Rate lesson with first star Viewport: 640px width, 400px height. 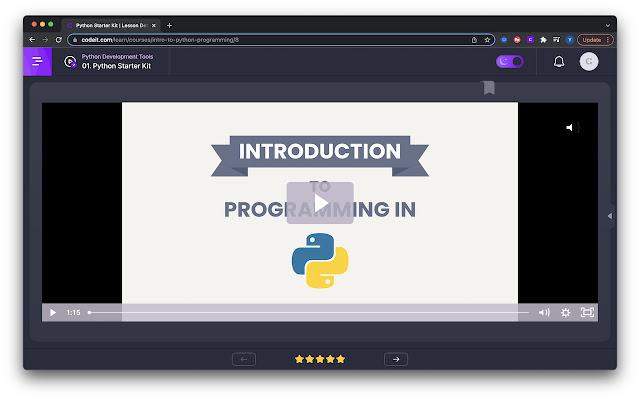click(299, 359)
